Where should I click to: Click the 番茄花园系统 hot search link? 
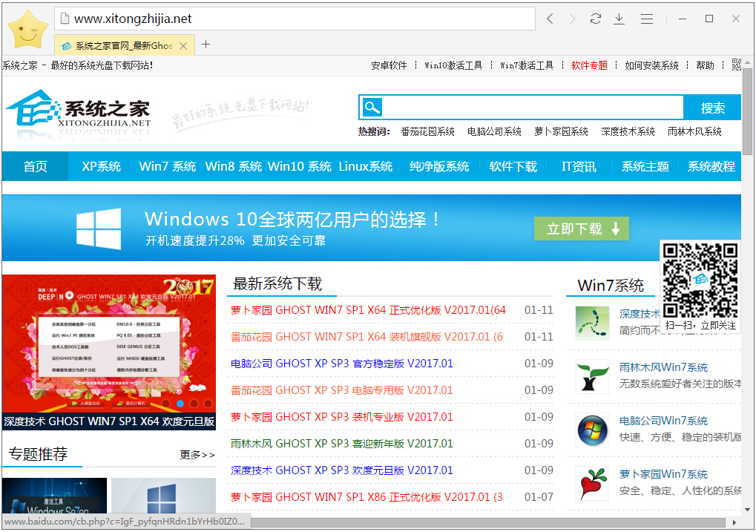pos(429,131)
